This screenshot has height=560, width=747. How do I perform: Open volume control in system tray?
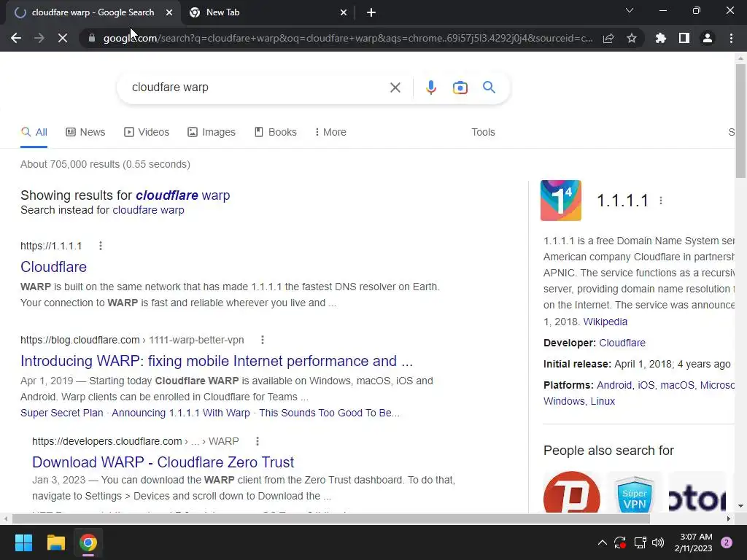tap(658, 542)
